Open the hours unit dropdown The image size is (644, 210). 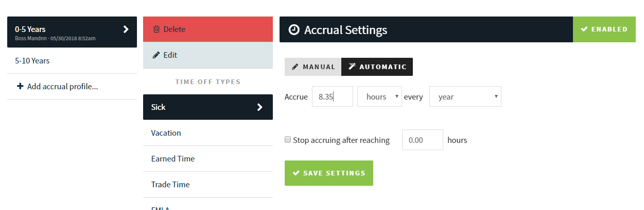pos(379,96)
